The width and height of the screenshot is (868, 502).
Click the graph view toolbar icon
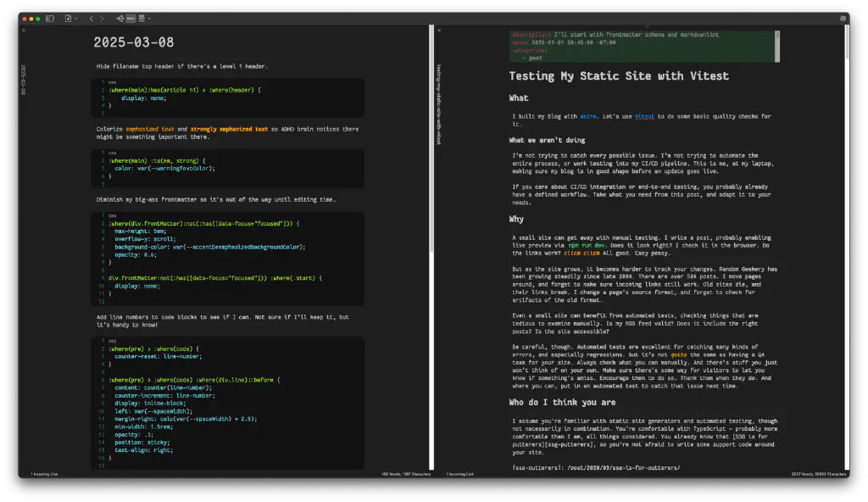pyautogui.click(x=120, y=18)
